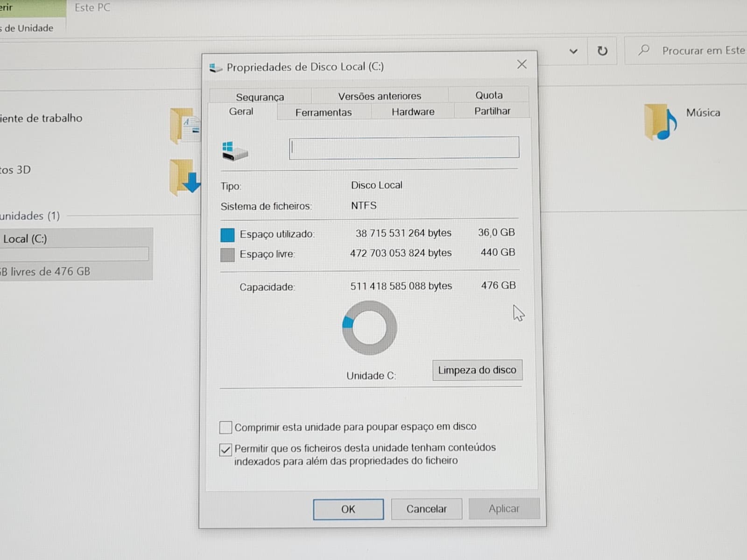The width and height of the screenshot is (747, 560).
Task: Open the Partilhar tab
Action: [x=492, y=111]
